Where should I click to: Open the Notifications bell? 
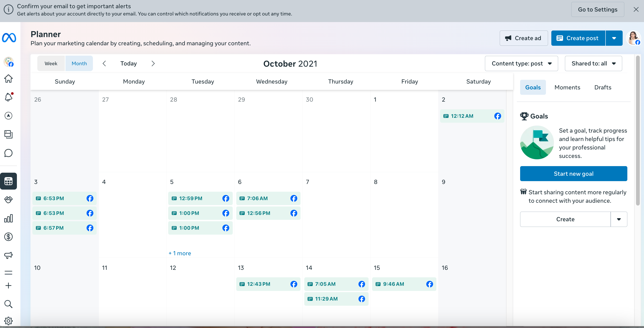pos(8,97)
